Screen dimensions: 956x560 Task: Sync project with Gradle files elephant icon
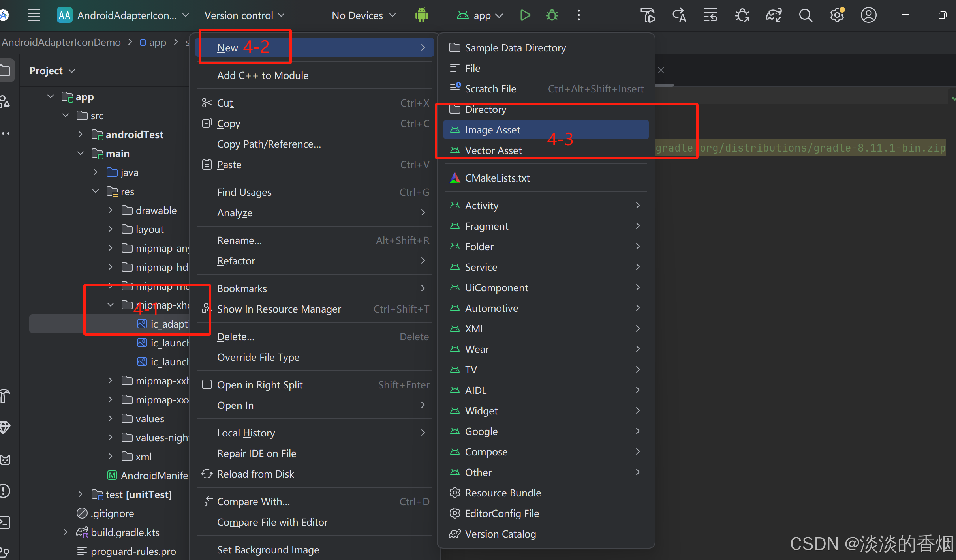(x=774, y=15)
